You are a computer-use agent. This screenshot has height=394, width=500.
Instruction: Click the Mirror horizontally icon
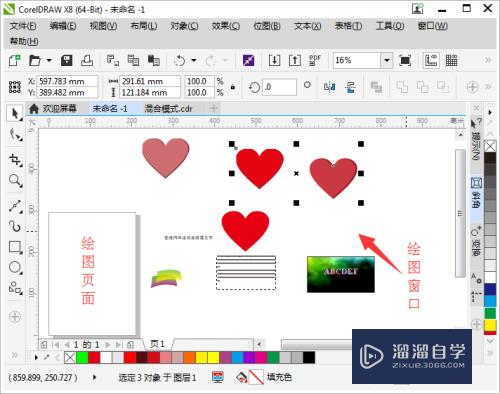(x=329, y=87)
